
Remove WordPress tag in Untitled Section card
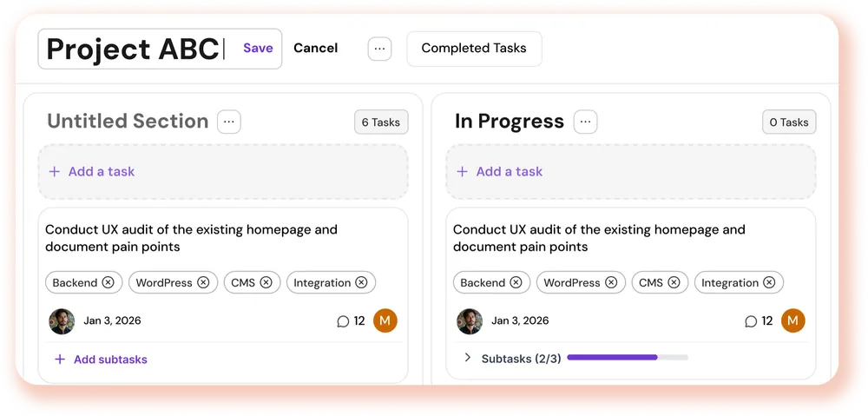click(x=204, y=282)
